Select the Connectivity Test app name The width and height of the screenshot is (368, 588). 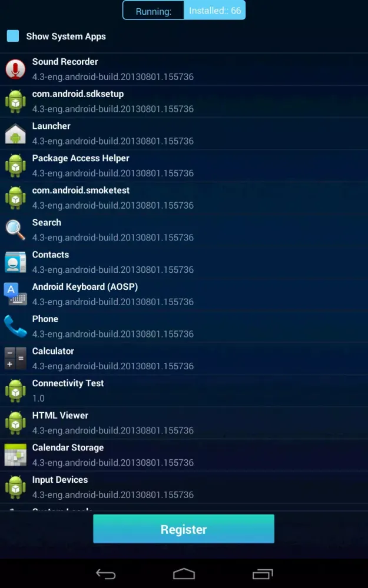(68, 383)
